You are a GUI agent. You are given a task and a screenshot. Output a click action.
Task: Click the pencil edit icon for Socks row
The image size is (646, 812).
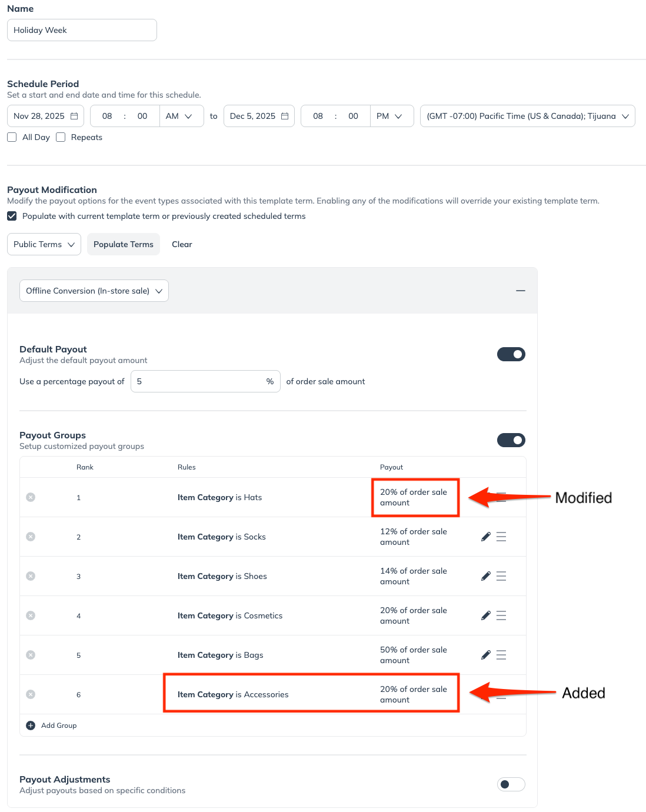click(486, 537)
